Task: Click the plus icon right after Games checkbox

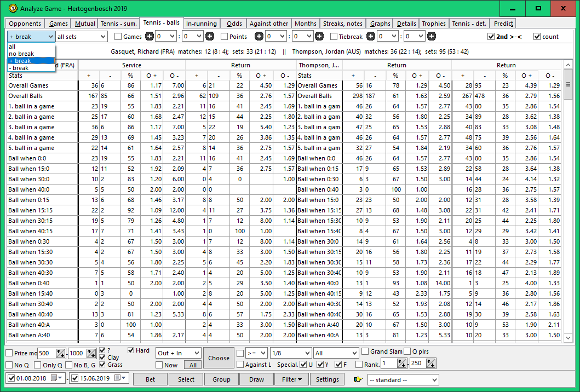Action: 150,37
